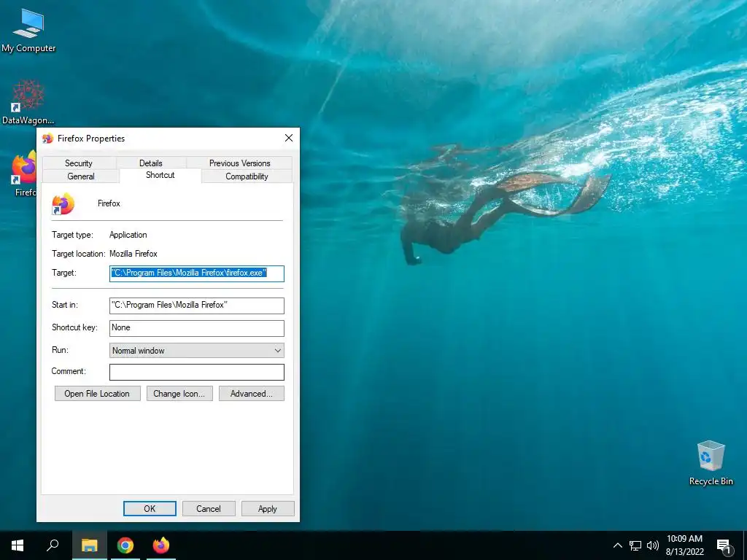Open the notification center icon
Screen dimensions: 747x560
click(x=724, y=545)
